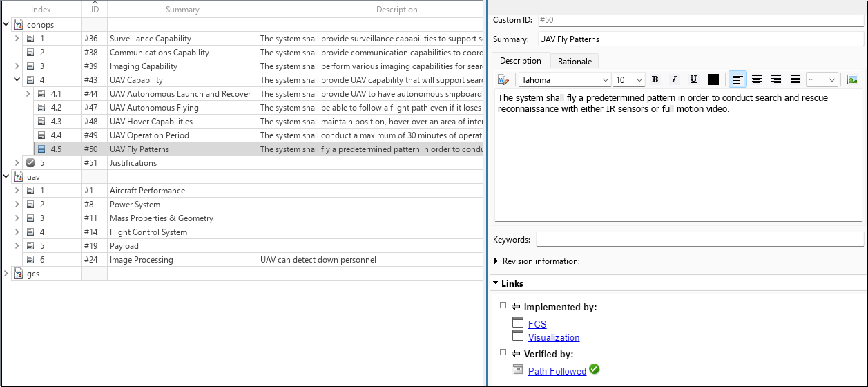Expand the gcs requirement set
This screenshot has width=868, height=387.
coord(6,274)
